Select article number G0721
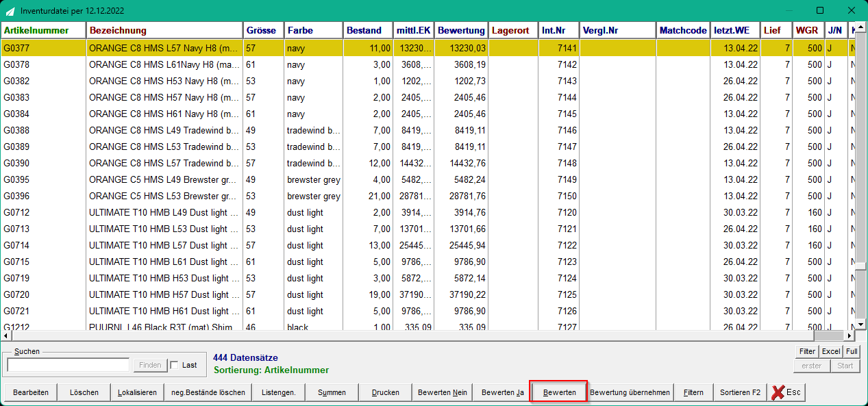 coord(16,311)
